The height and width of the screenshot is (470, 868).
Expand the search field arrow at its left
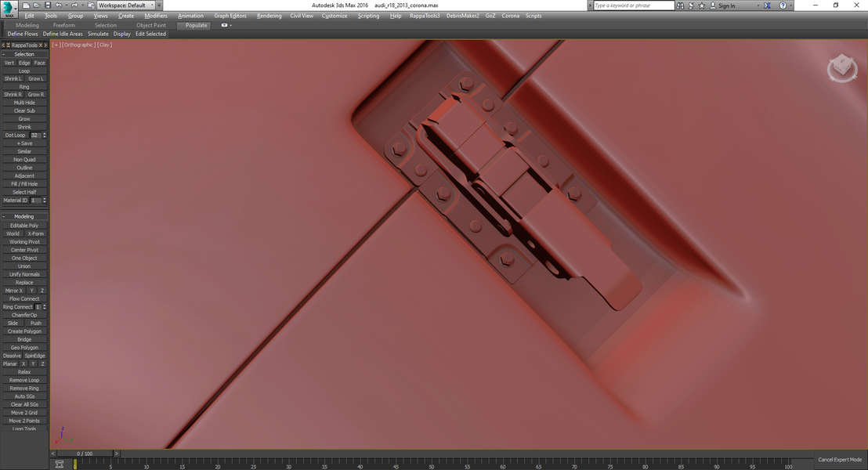pyautogui.click(x=590, y=5)
